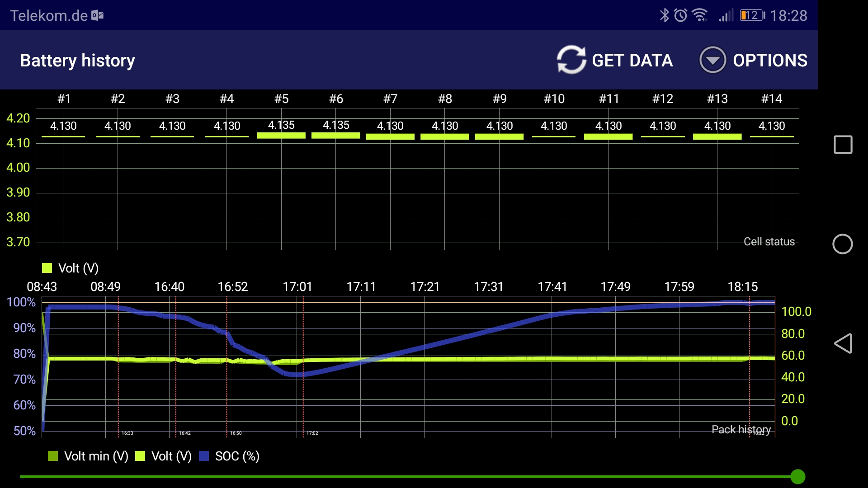This screenshot has width=868, height=488.
Task: Tap the 16:33 timeline marker
Action: click(x=127, y=433)
